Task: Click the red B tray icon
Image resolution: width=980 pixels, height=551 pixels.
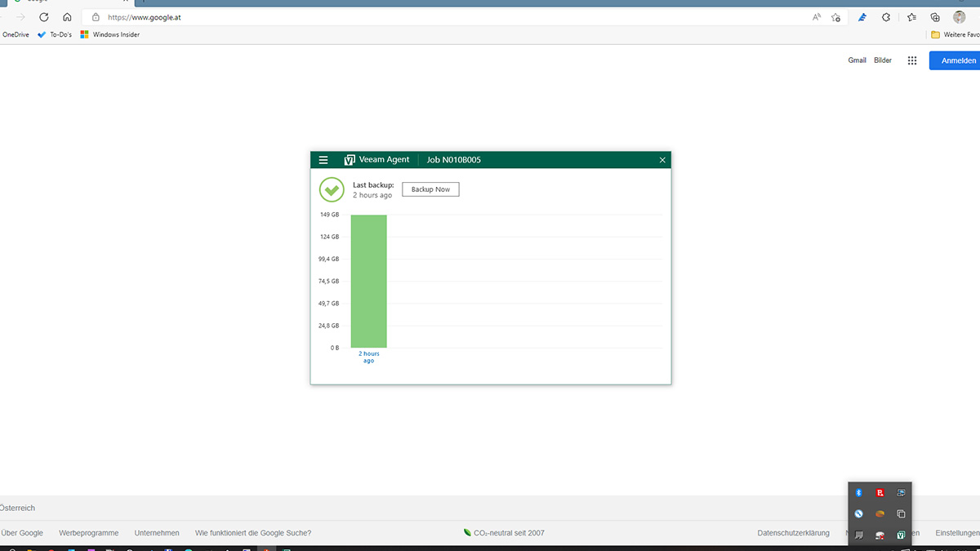Action: (x=880, y=493)
